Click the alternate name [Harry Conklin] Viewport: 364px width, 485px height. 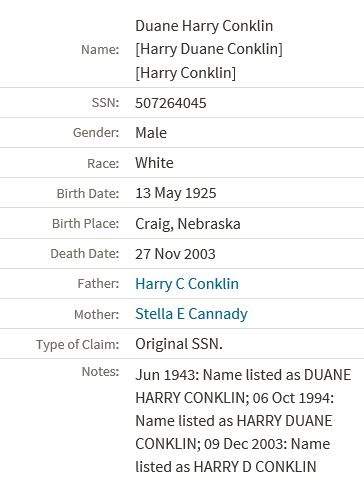tap(185, 73)
